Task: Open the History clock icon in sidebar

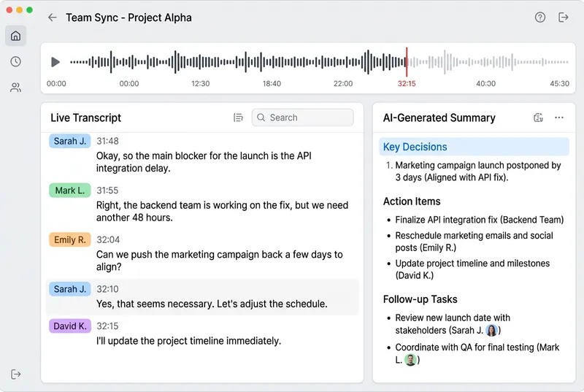Action: [x=15, y=62]
